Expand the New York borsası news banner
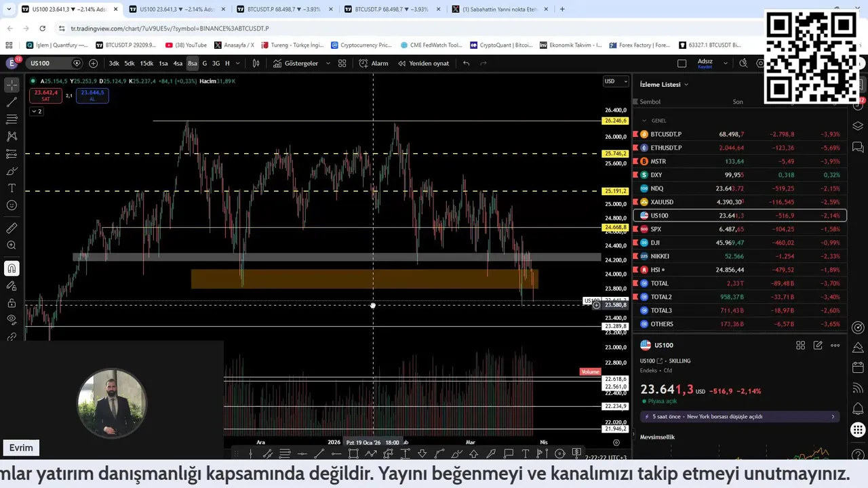The width and height of the screenshot is (868, 488). click(x=739, y=417)
